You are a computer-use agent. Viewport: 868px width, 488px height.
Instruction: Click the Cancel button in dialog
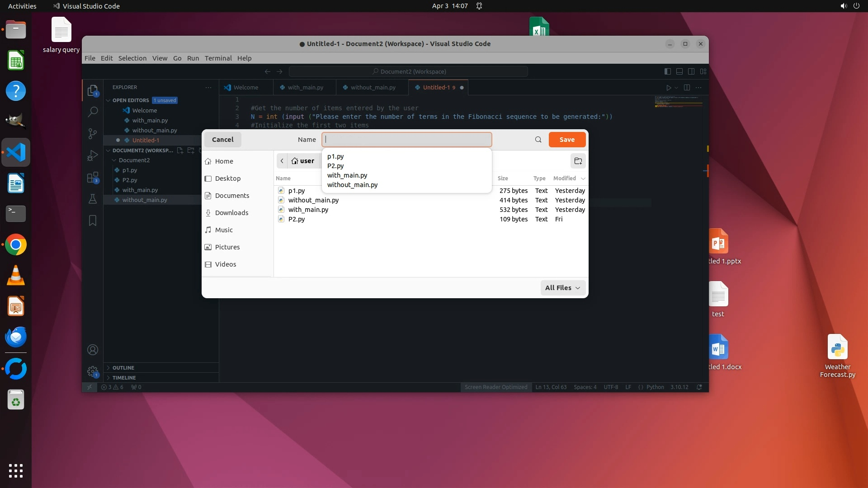(x=222, y=140)
